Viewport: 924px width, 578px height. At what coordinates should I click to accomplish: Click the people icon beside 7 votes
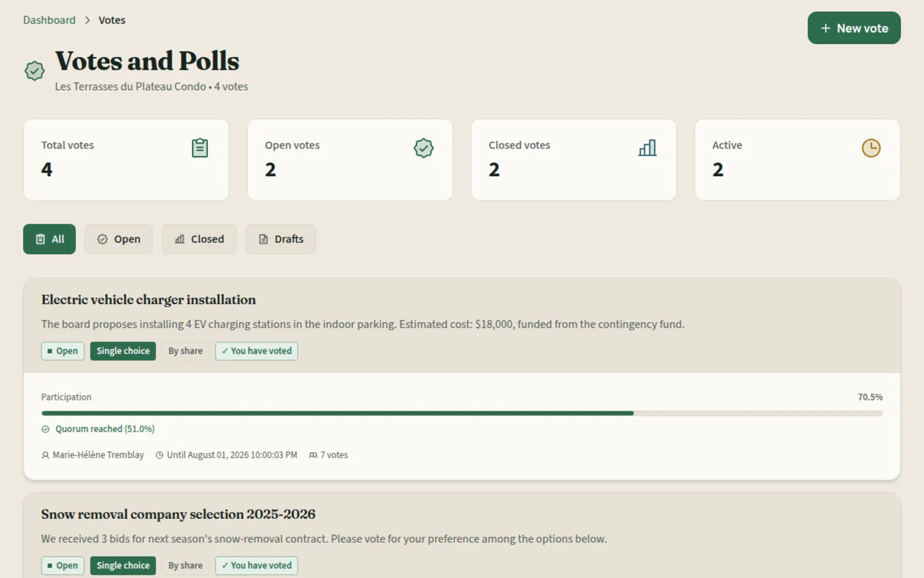click(x=313, y=455)
